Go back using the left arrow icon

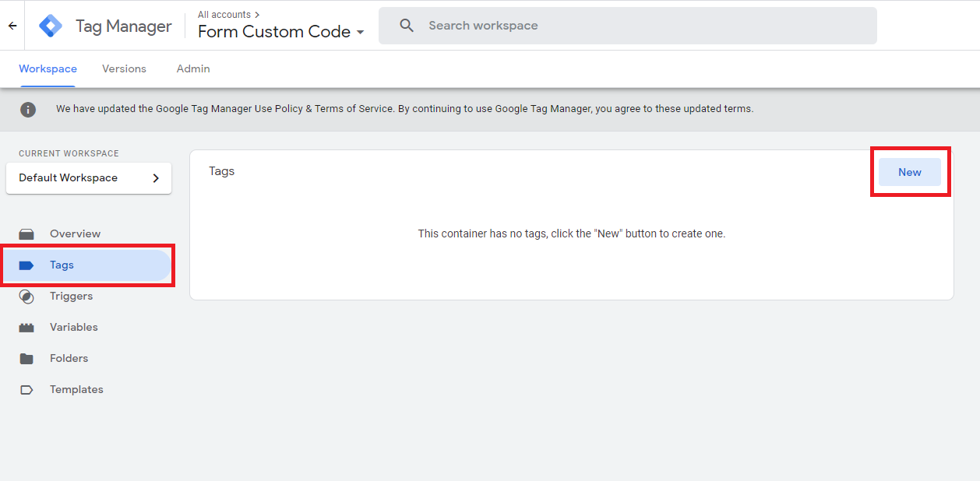coord(12,26)
